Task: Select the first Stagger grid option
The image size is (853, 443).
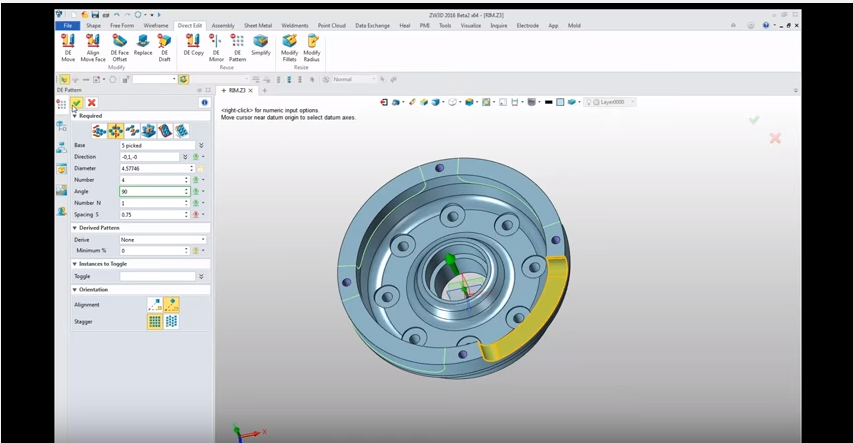Action: tap(155, 321)
